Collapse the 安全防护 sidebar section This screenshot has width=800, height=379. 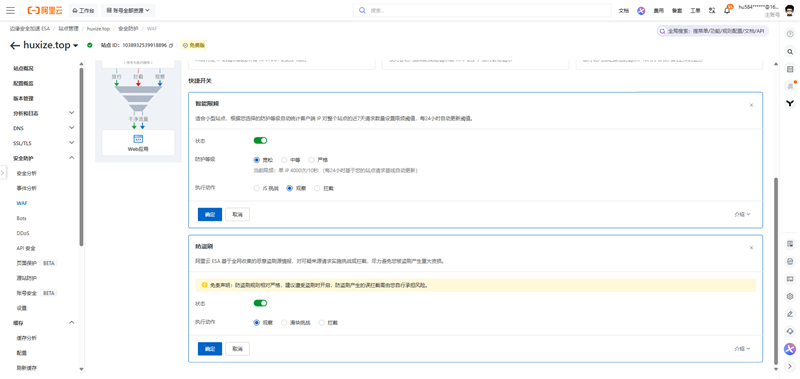[x=71, y=158]
